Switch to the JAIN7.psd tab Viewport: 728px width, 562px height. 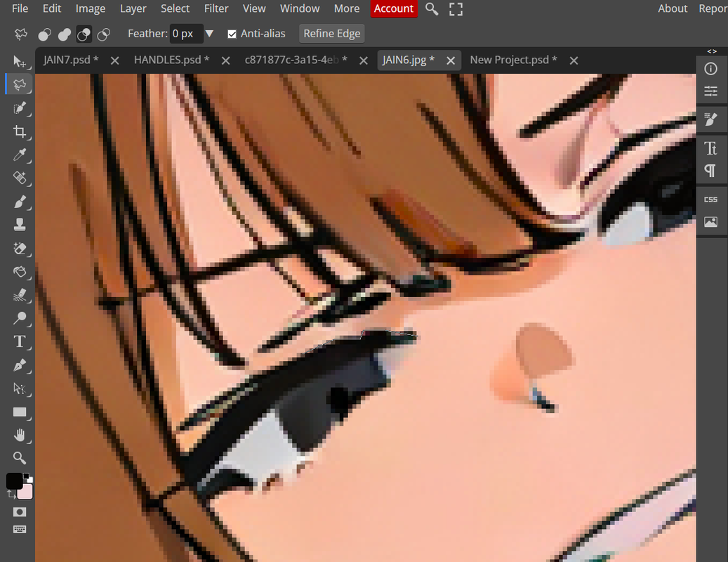tap(71, 60)
